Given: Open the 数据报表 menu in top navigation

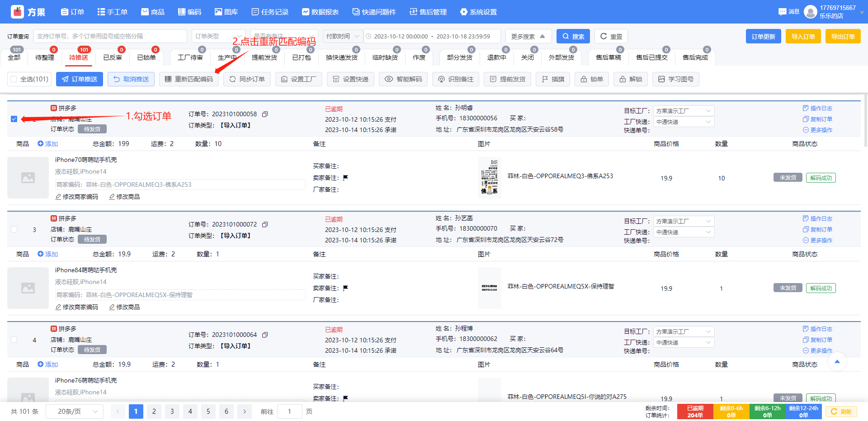Looking at the screenshot, I should click(320, 12).
